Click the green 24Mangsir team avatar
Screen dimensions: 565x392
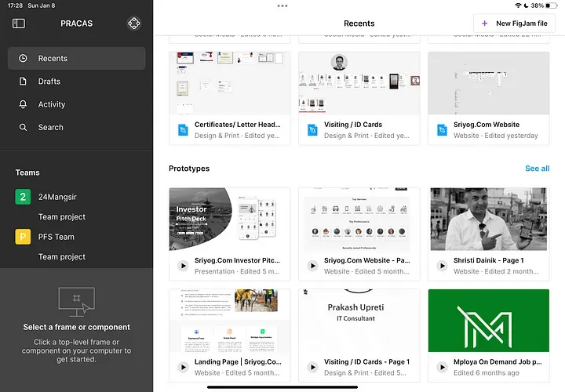click(23, 197)
